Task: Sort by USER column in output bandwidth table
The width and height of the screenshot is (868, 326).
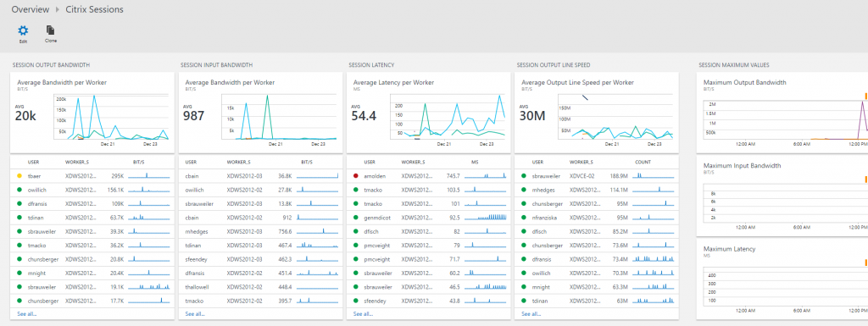Action: [x=33, y=163]
